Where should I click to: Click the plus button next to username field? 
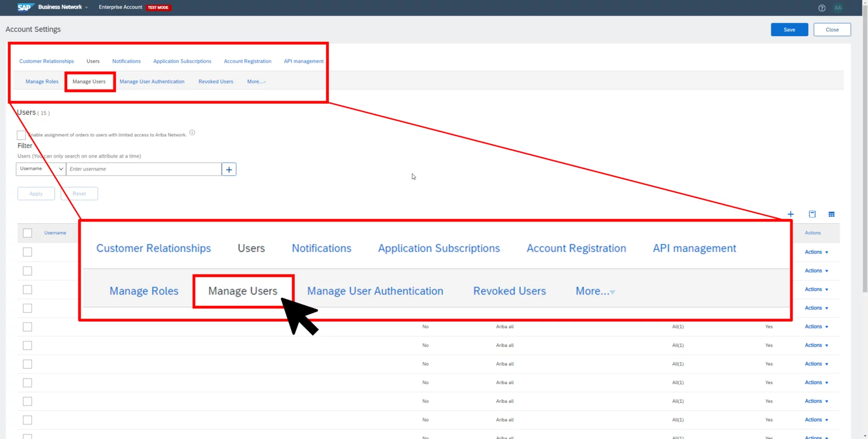229,169
